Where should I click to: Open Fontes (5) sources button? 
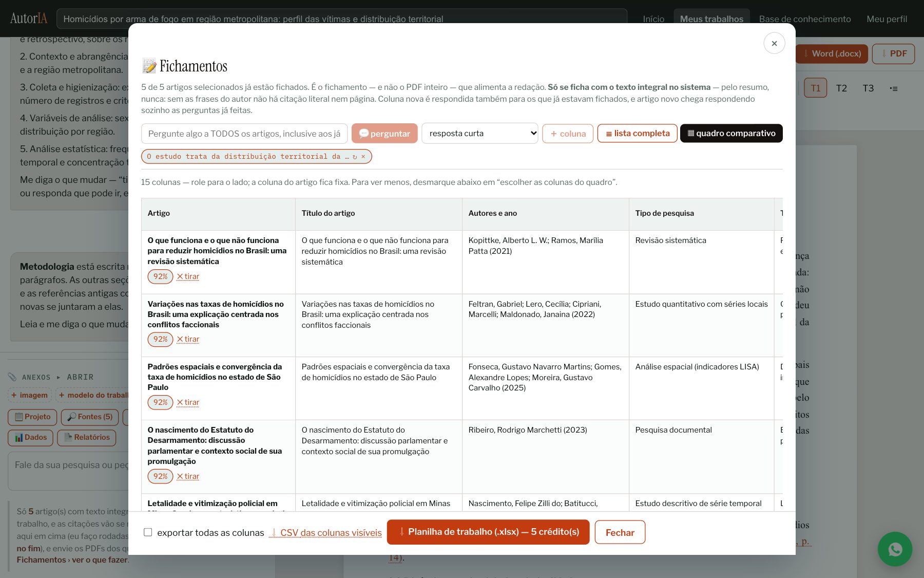pos(90,417)
